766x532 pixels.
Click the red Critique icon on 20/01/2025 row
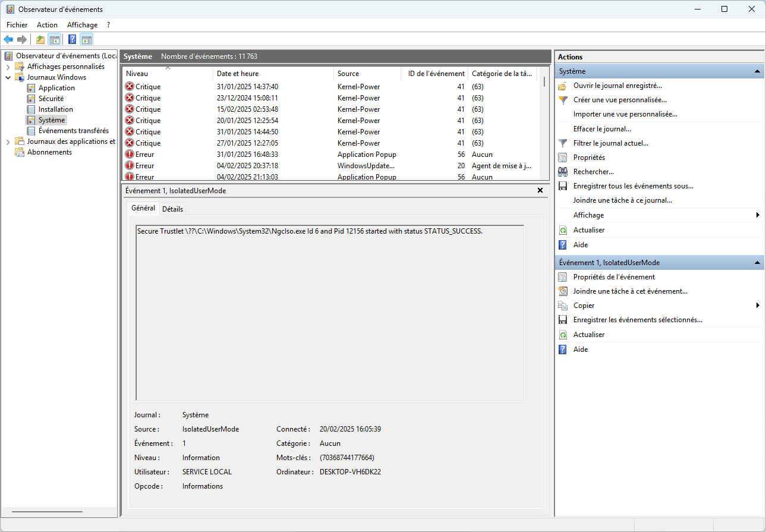pyautogui.click(x=130, y=121)
